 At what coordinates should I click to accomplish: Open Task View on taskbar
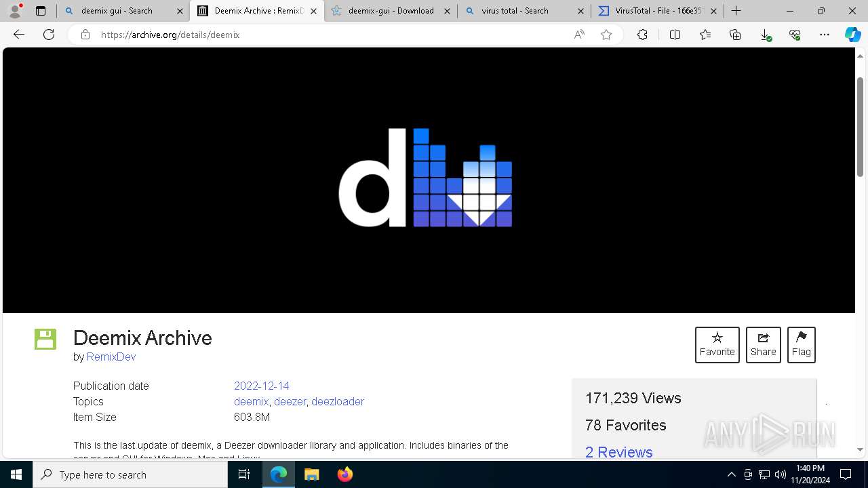244,474
